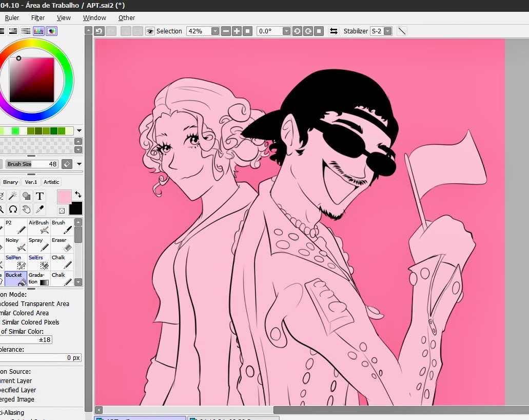Open the 42% zoom level dropdown
The width and height of the screenshot is (529, 420).
click(x=215, y=31)
